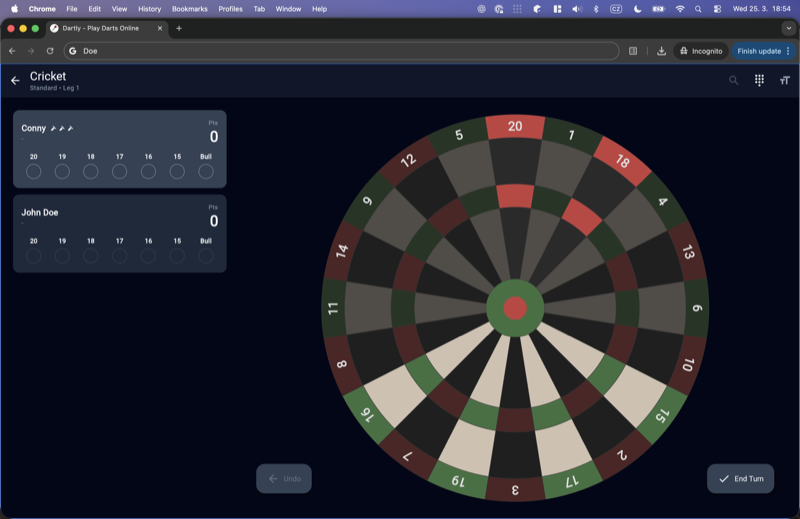Click the Standard • Leg 1 subtitle
Viewport: 800px width, 519px height.
(x=54, y=88)
